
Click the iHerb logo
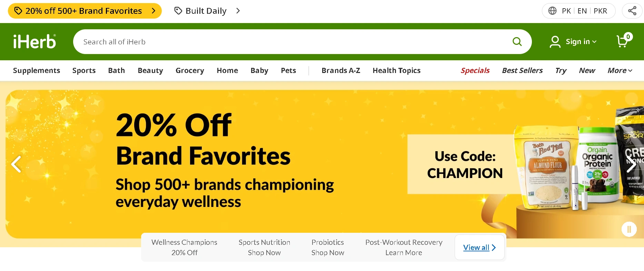point(34,42)
